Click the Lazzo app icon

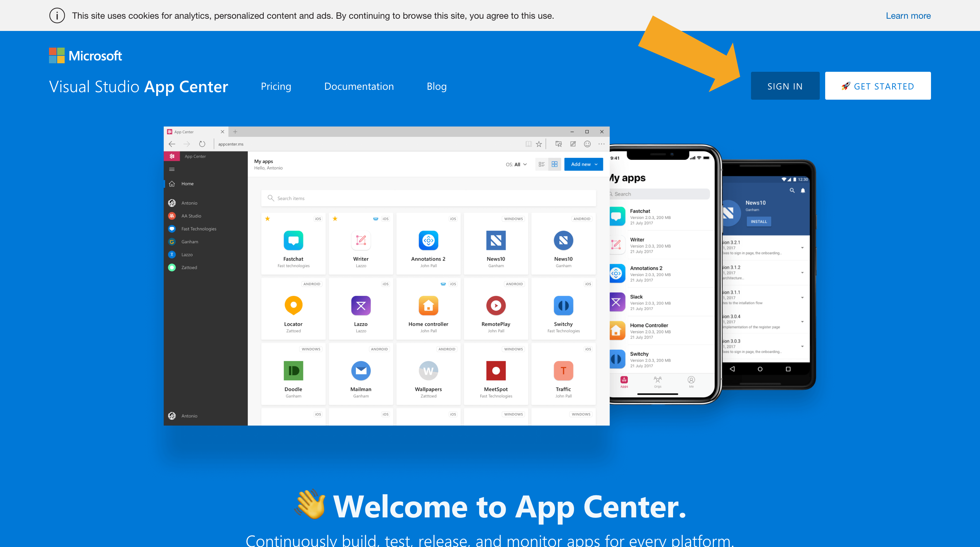pos(361,305)
